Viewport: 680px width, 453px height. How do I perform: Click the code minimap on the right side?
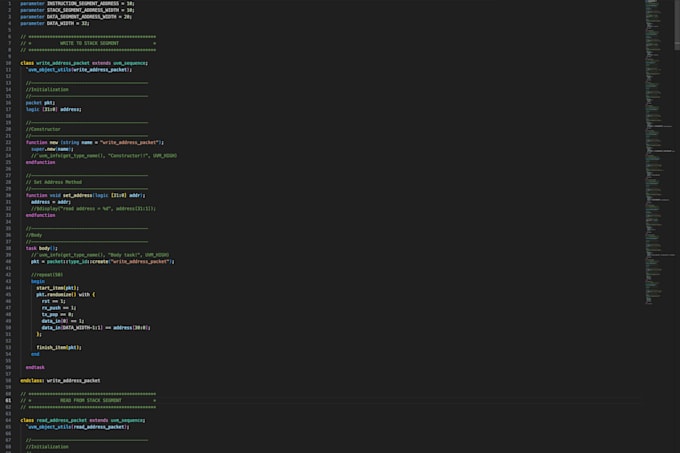pyautogui.click(x=659, y=152)
